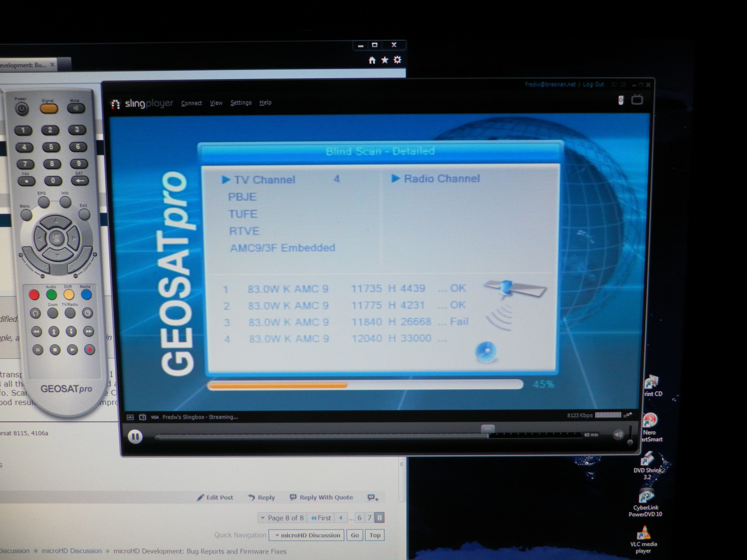Click the SlingPlayer vertical volume slider knob
This screenshot has height=560, width=747.
[630, 442]
